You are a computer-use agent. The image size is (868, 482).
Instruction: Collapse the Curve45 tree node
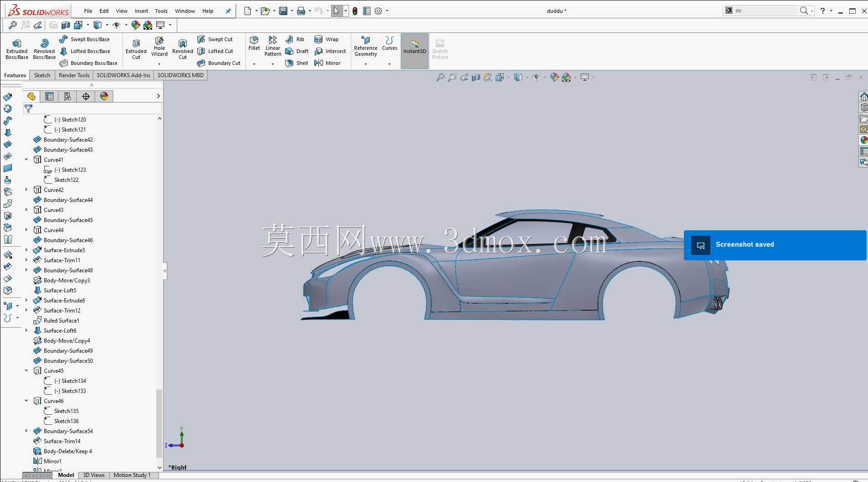tap(26, 371)
